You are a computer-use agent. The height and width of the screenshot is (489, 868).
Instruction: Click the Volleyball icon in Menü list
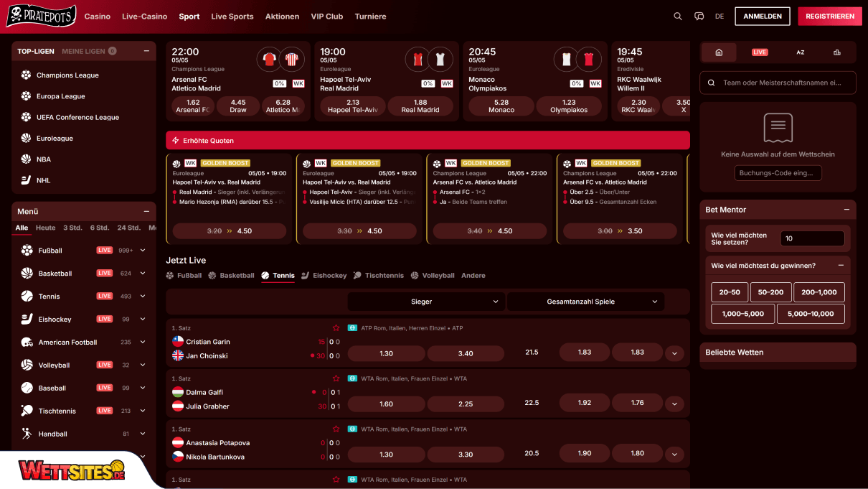tap(27, 365)
